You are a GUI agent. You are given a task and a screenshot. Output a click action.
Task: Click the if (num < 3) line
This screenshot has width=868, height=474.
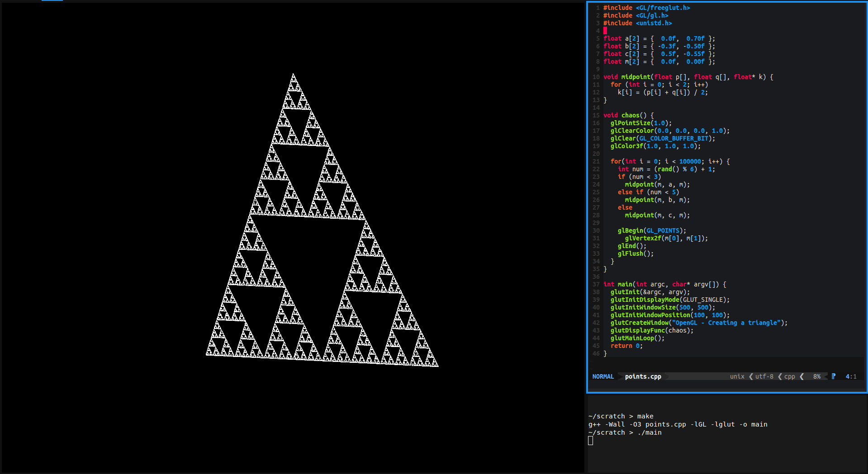coord(639,177)
